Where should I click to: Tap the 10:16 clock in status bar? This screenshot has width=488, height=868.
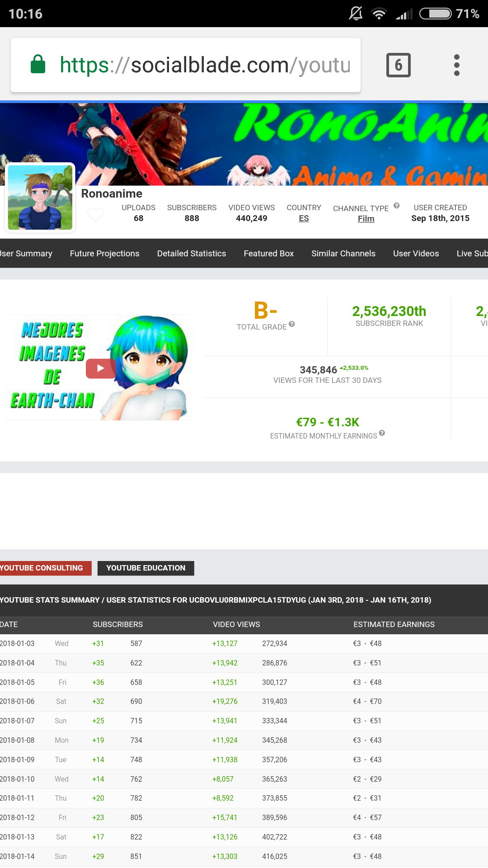tap(25, 14)
